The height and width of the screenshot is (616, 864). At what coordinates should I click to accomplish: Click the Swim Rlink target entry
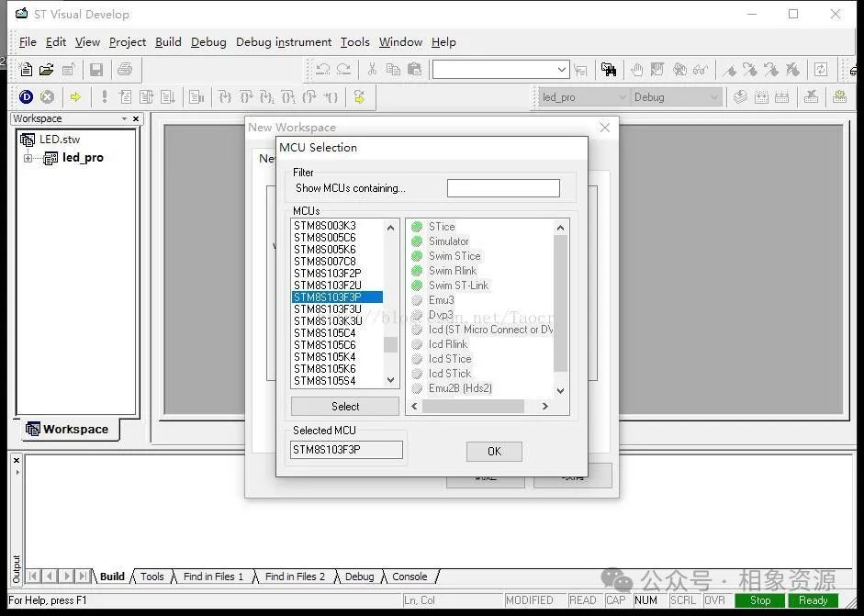453,271
